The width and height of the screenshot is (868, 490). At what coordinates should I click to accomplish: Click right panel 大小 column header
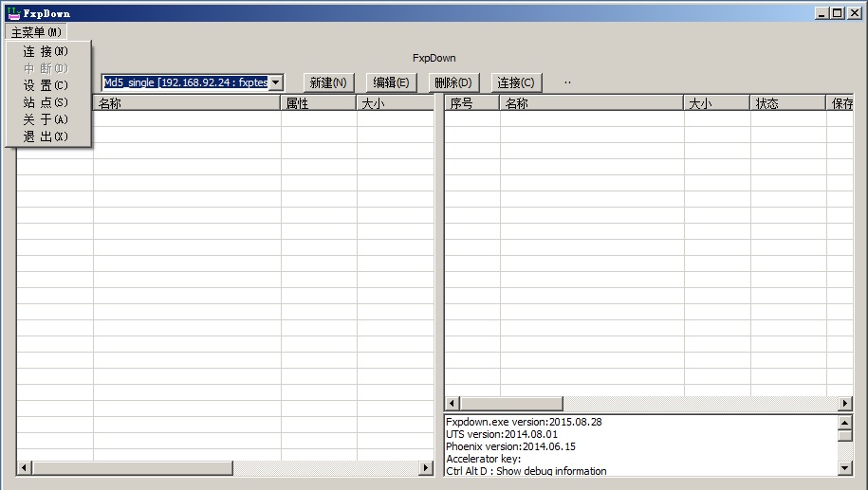tap(717, 103)
